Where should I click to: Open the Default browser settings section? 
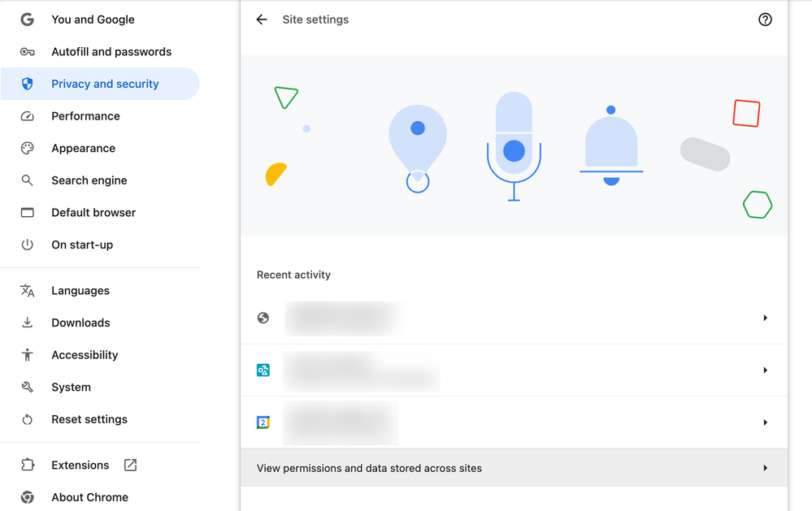coord(100,212)
